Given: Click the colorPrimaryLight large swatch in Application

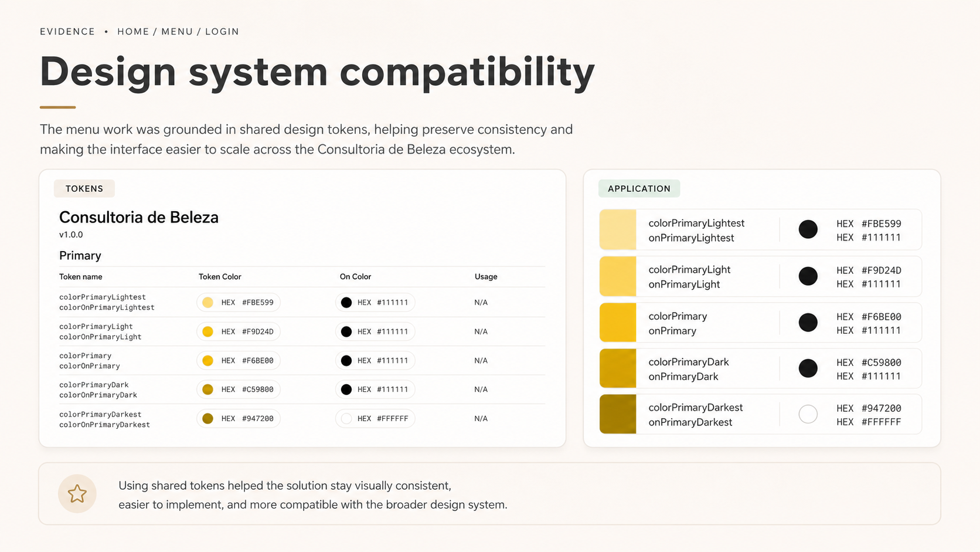Looking at the screenshot, I should click(x=618, y=276).
